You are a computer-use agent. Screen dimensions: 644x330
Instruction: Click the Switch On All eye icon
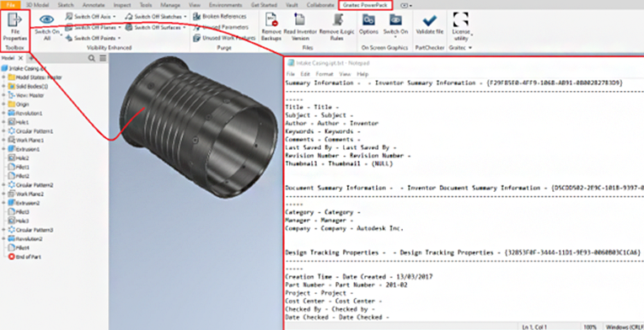tap(47, 19)
